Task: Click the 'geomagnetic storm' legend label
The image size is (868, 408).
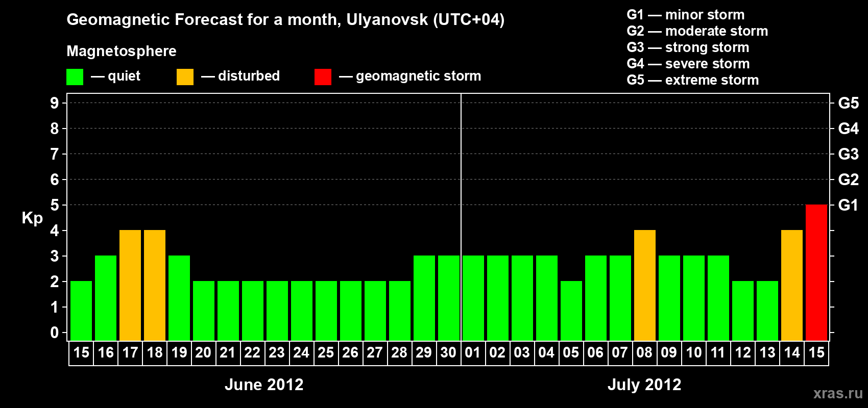Action: coord(419,76)
